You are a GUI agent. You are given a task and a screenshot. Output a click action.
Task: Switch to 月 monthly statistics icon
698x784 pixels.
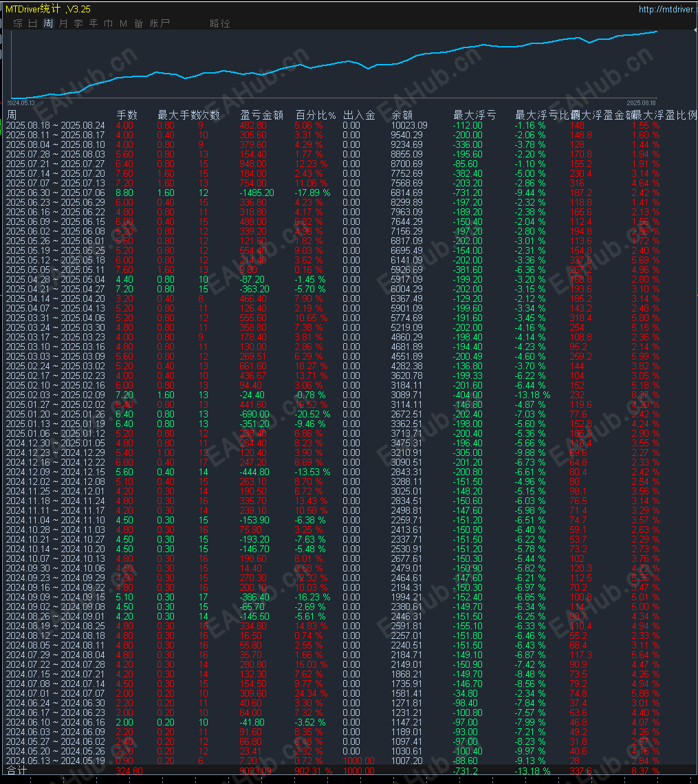click(x=63, y=23)
